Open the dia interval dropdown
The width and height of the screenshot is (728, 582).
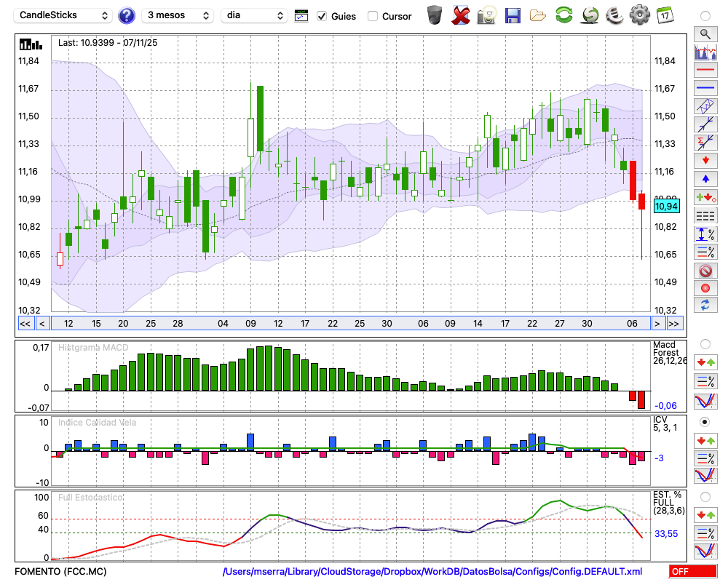[x=254, y=15]
